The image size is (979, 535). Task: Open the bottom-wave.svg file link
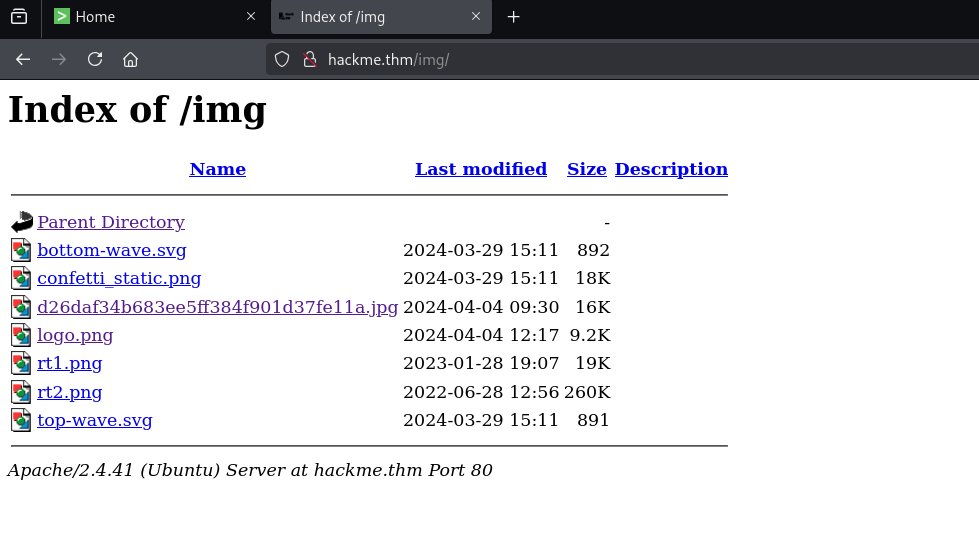click(112, 250)
